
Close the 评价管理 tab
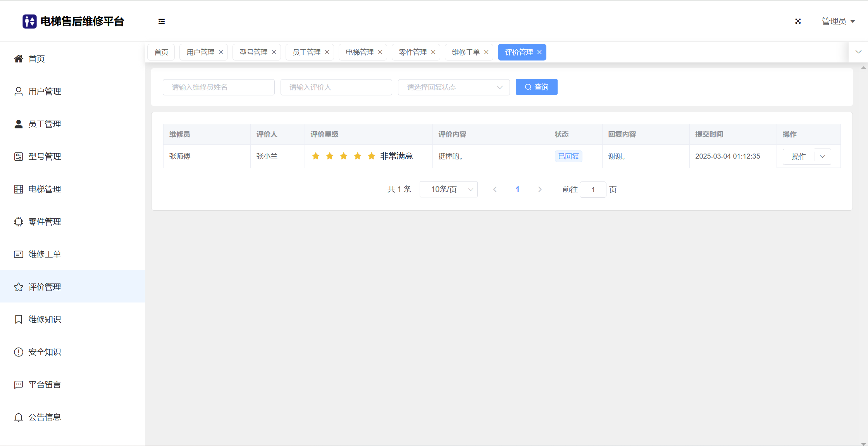click(539, 52)
